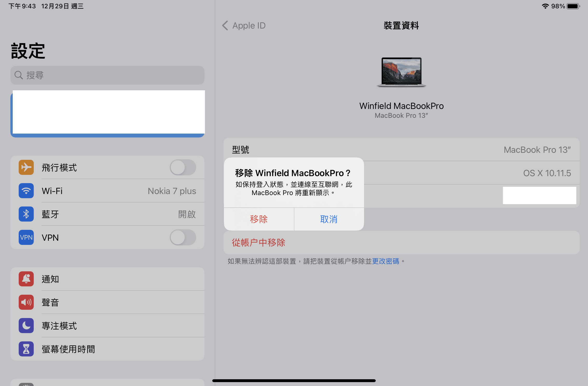Open the Bluetooth (藍牙) settings row

pyautogui.click(x=107, y=214)
